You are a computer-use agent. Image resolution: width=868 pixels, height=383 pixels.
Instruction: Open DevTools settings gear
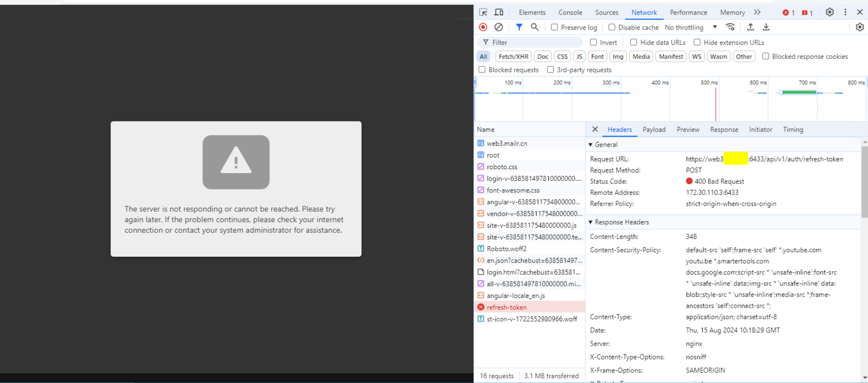pos(829,13)
